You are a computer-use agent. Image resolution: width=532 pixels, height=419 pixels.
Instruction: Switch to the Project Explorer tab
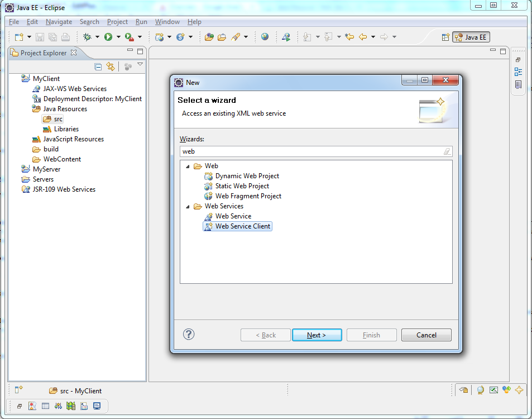[43, 53]
